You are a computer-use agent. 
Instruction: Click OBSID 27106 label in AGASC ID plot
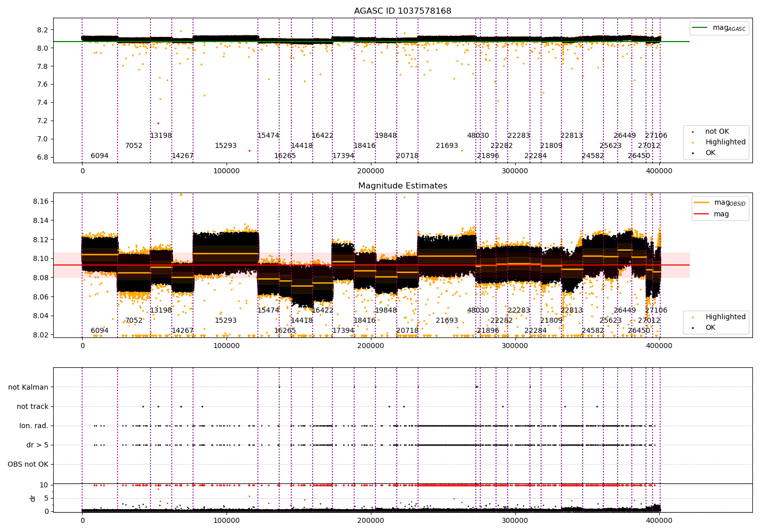pyautogui.click(x=656, y=136)
